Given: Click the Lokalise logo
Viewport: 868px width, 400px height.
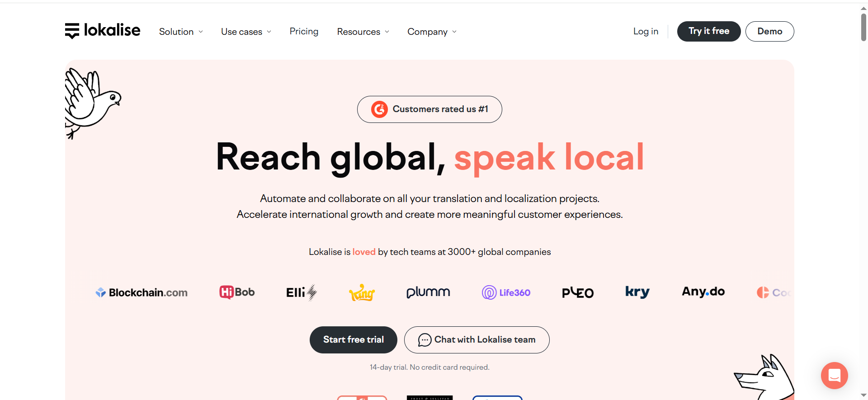Looking at the screenshot, I should pyautogui.click(x=103, y=31).
